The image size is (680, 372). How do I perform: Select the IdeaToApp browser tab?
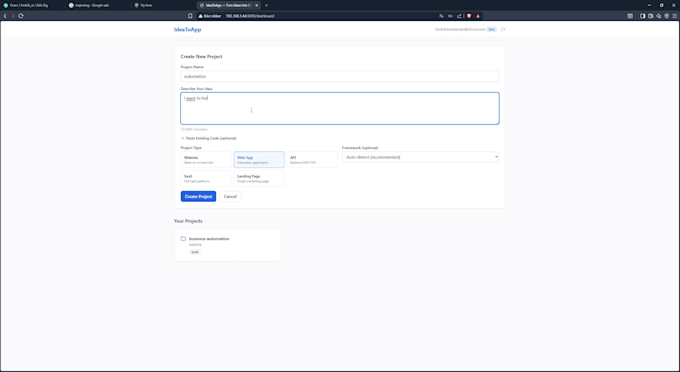coord(229,5)
